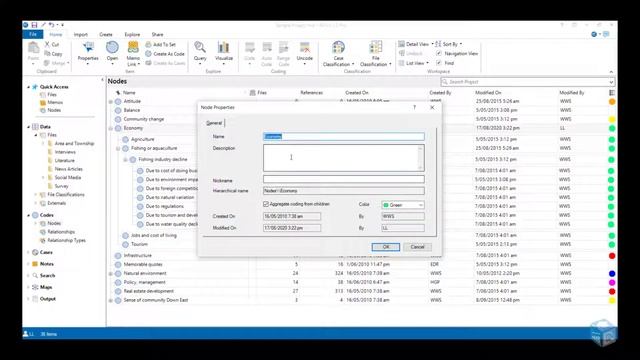640x360 pixels.
Task: Click the Notes icon in navigation pane
Action: point(35,264)
